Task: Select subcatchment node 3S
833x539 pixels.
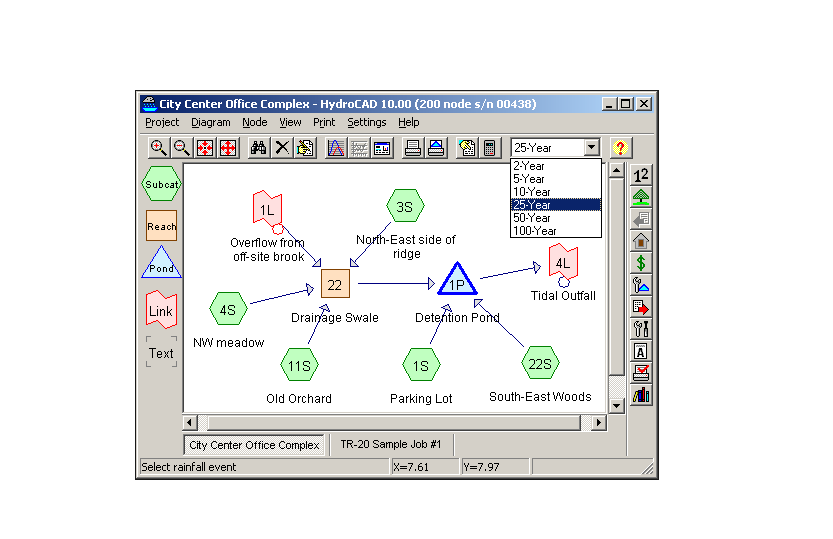Action: pyautogui.click(x=405, y=206)
